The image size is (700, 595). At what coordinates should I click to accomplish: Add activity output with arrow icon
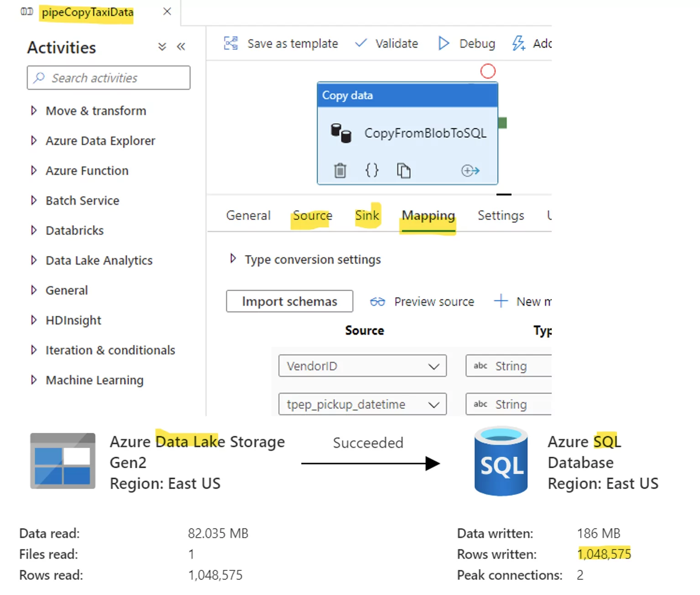(470, 171)
